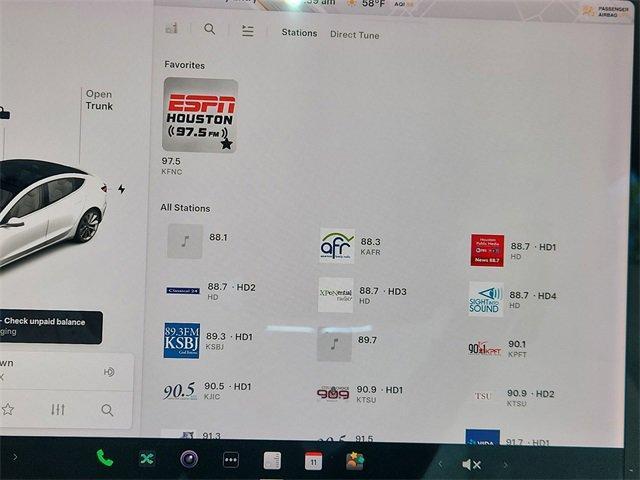Viewport: 640px width, 480px height.
Task: Tap the Open Trunk button
Action: click(99, 100)
